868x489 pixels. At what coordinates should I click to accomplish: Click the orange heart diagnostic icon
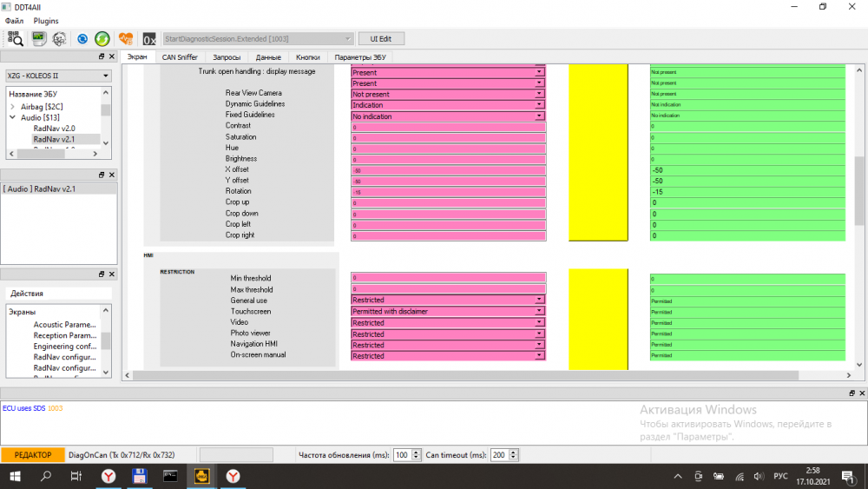coord(126,39)
